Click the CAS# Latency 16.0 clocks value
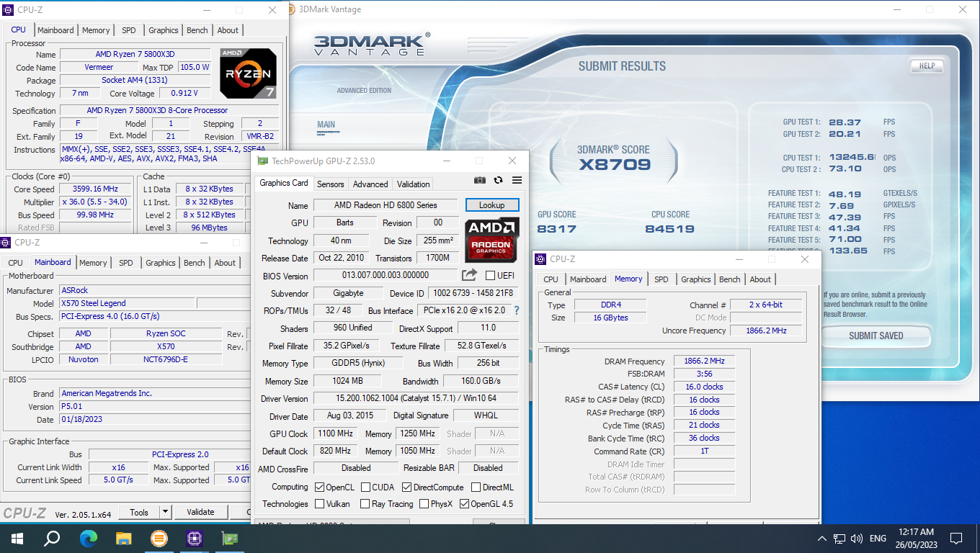 point(704,387)
